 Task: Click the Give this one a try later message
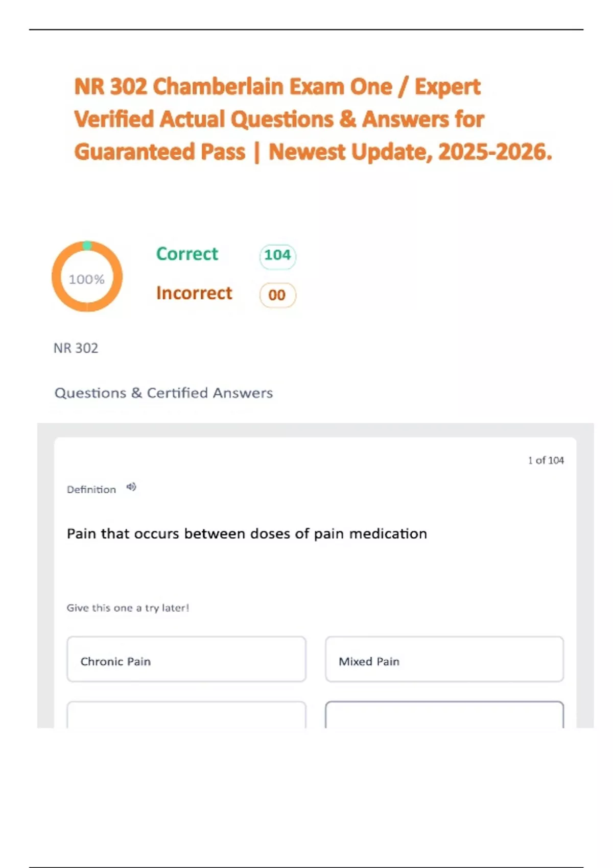click(x=128, y=608)
